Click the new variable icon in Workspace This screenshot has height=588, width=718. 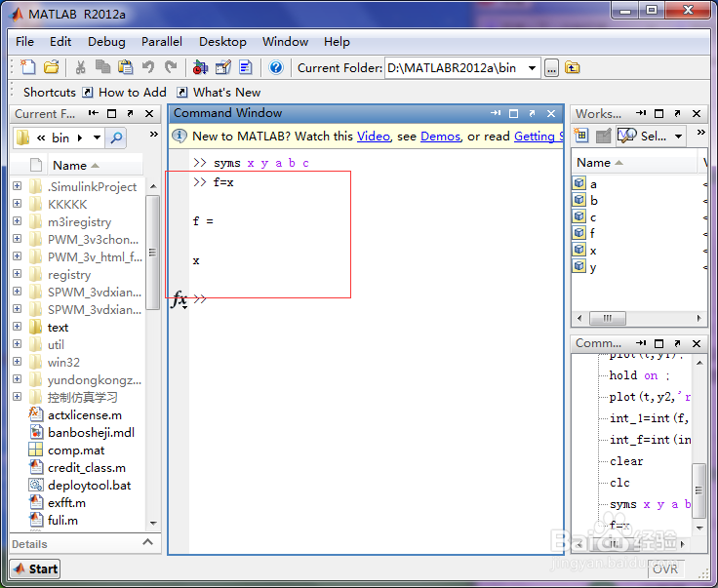tap(581, 136)
